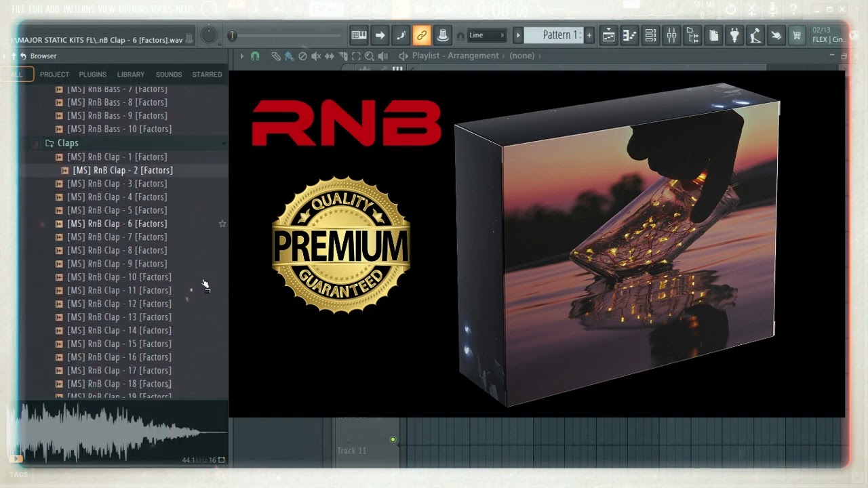Open the tempo tapper icon
The width and height of the screenshot is (868, 488).
[755, 35]
